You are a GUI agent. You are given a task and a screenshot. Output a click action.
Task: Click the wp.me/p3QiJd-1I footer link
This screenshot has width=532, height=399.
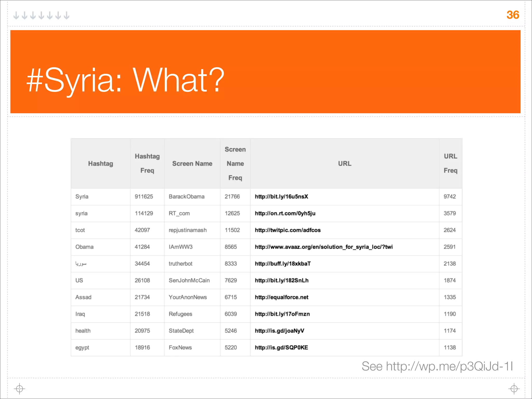(x=449, y=366)
